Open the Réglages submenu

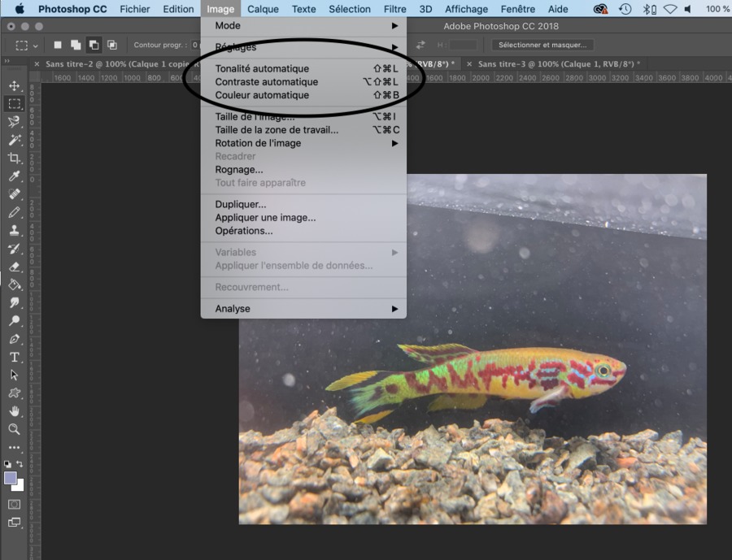coord(303,47)
